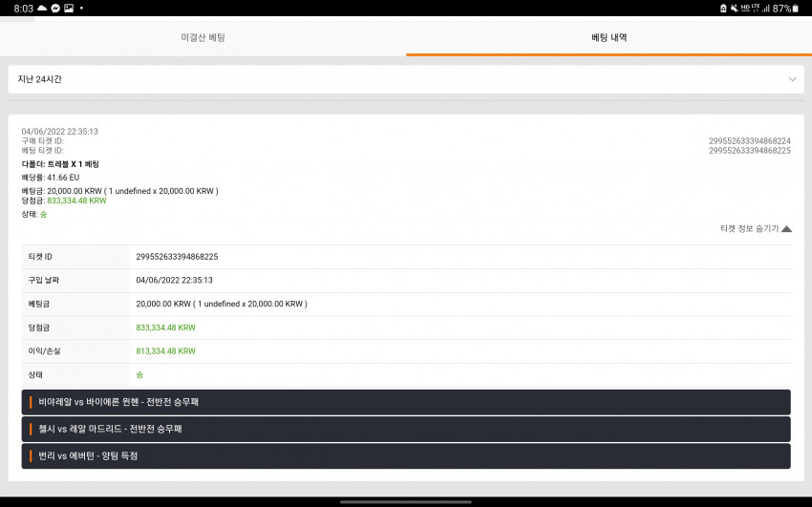This screenshot has height=507, width=812.
Task: Expand 비야레알 vs 바이에른 뮌헨 bet row
Action: click(406, 402)
